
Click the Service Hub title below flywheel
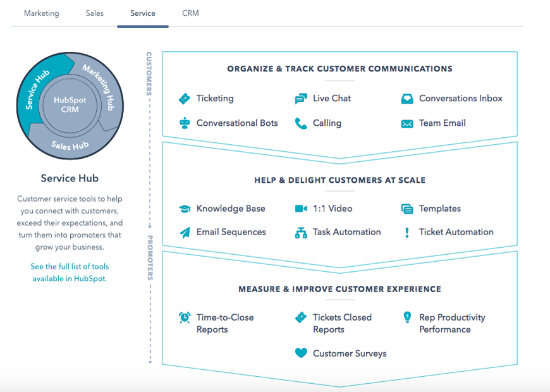[70, 178]
